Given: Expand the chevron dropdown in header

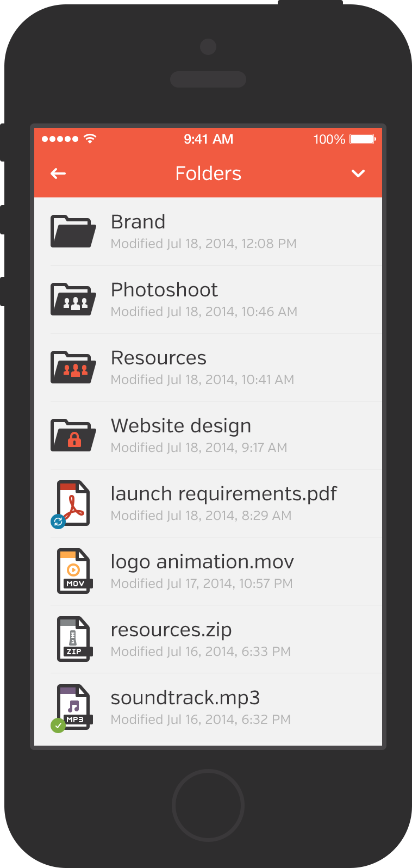Looking at the screenshot, I should coord(358,173).
